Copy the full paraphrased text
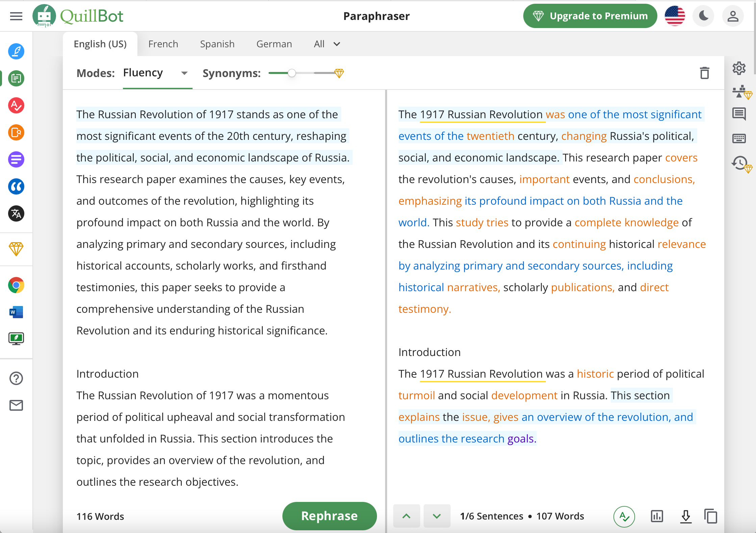 (x=711, y=516)
